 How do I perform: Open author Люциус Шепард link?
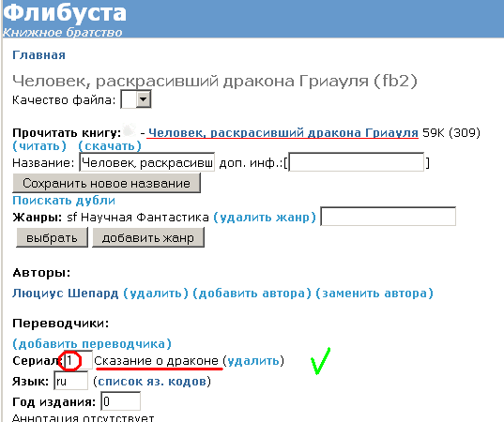[66, 294]
